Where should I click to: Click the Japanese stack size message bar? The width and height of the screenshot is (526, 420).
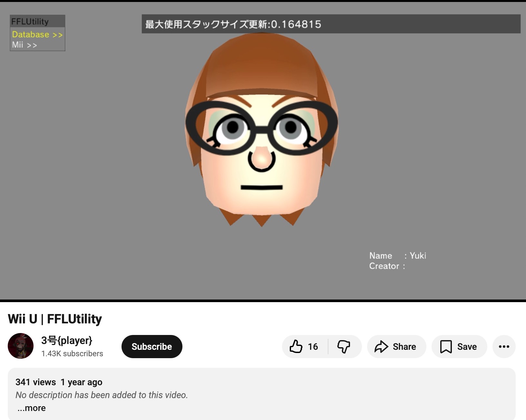tap(331, 24)
